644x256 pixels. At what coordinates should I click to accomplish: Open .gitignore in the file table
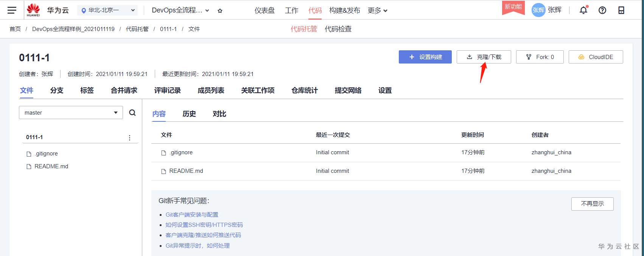pyautogui.click(x=181, y=152)
